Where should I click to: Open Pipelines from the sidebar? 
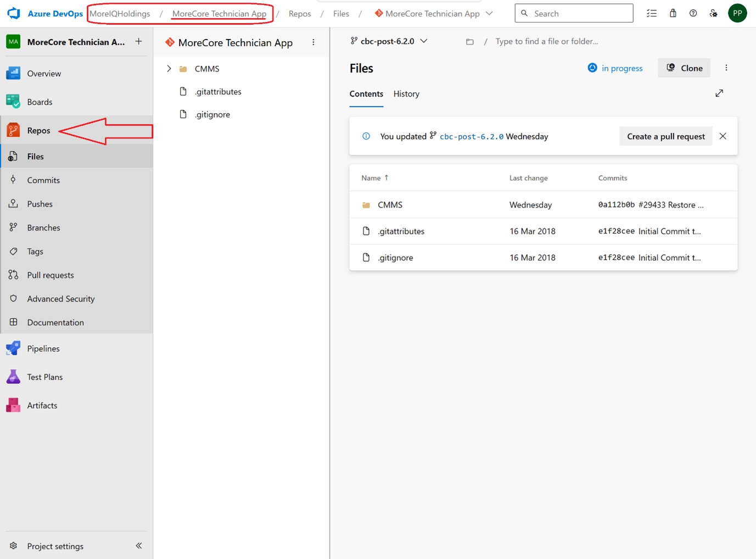(x=43, y=349)
